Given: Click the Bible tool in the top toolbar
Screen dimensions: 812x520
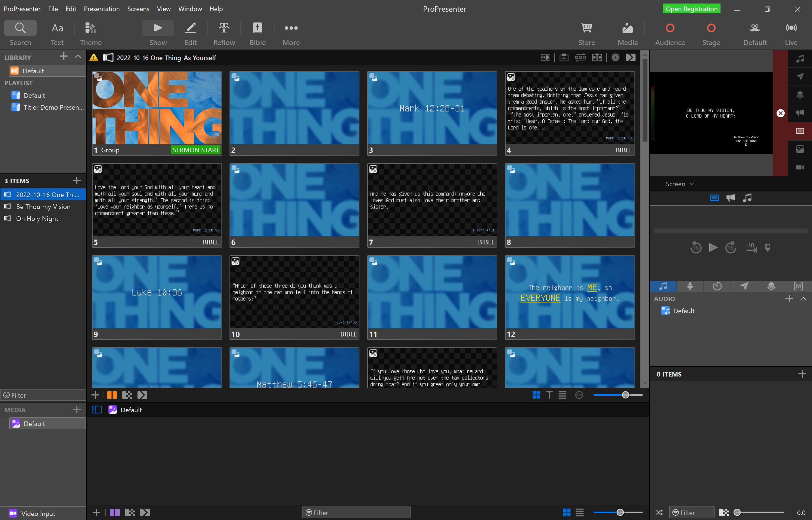Looking at the screenshot, I should [x=257, y=32].
